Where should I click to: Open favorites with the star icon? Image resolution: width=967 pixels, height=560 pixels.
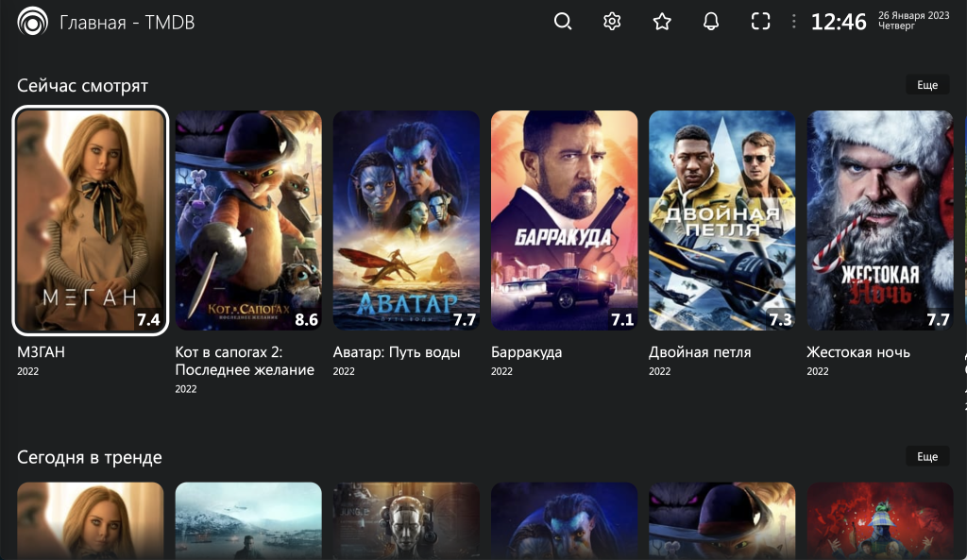[x=662, y=22]
